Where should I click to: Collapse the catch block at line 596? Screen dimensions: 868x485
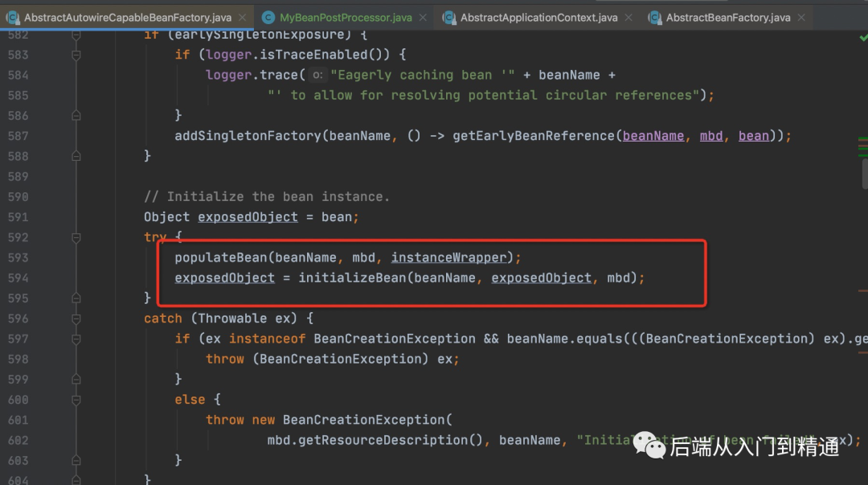76,319
